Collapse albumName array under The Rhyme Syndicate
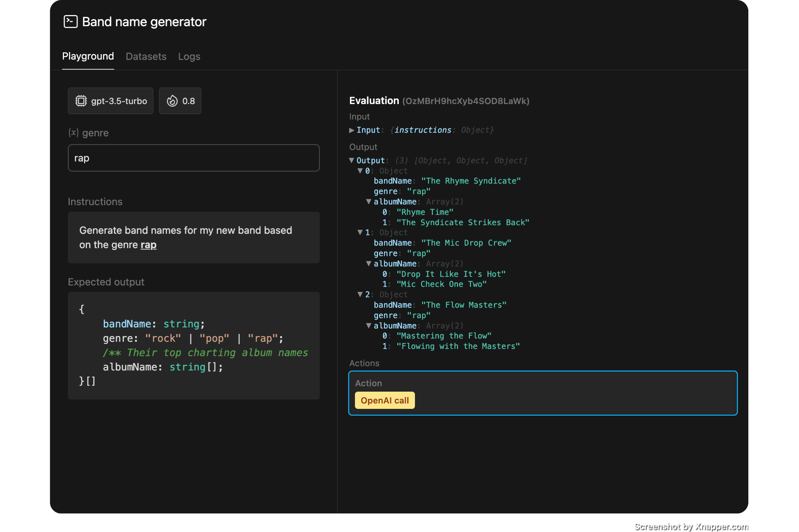The width and height of the screenshot is (799, 532). (369, 202)
